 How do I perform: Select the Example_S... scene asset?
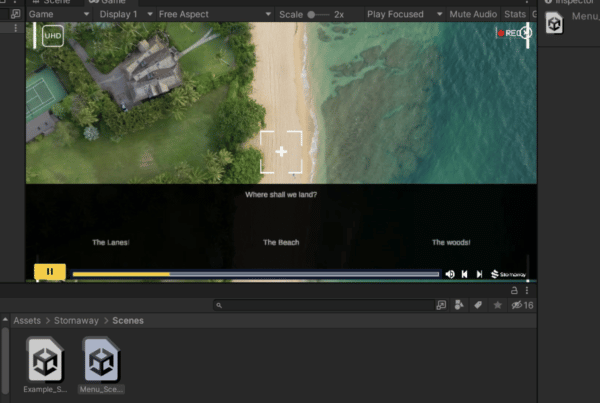tap(45, 364)
